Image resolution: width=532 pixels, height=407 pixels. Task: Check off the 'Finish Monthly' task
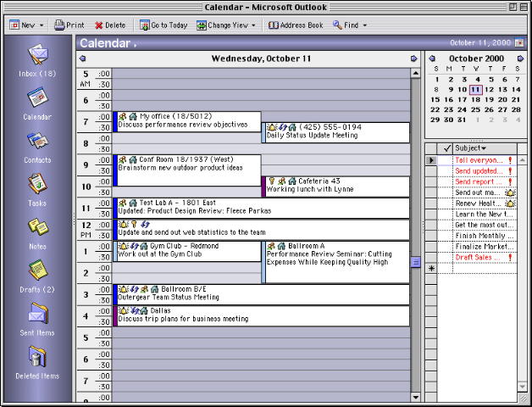pyautogui.click(x=446, y=236)
